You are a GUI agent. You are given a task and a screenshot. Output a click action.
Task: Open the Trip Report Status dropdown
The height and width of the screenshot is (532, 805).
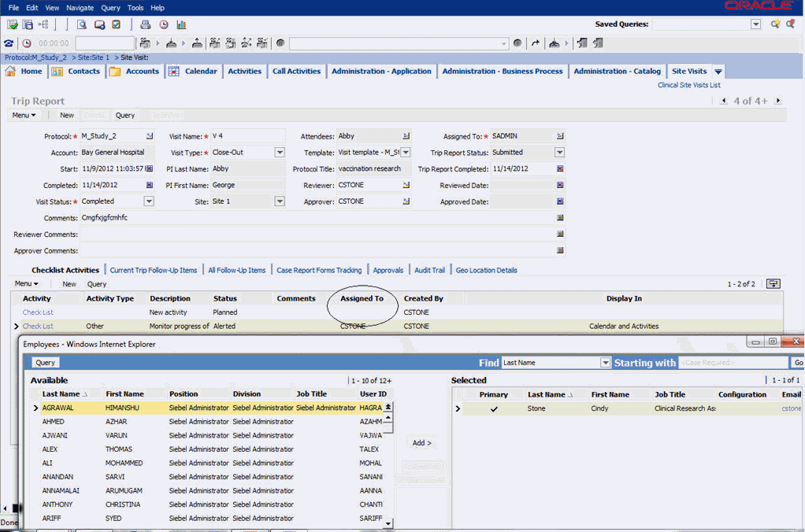(559, 153)
